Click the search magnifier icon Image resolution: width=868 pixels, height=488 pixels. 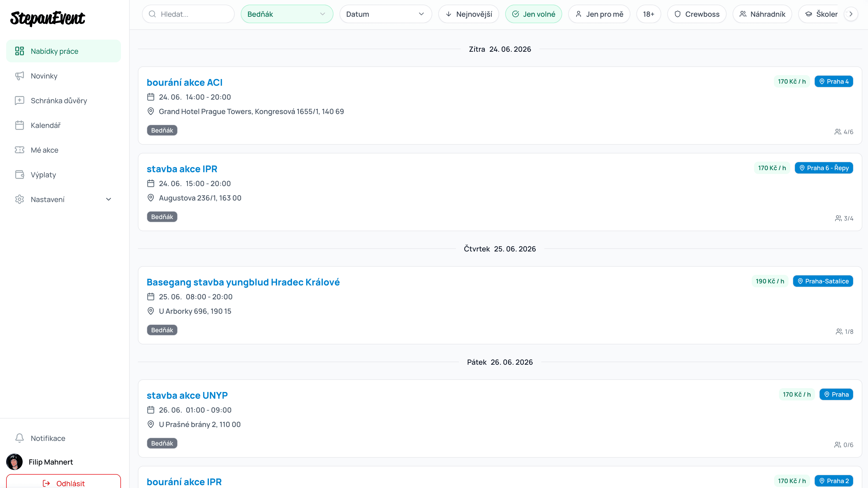(x=152, y=14)
